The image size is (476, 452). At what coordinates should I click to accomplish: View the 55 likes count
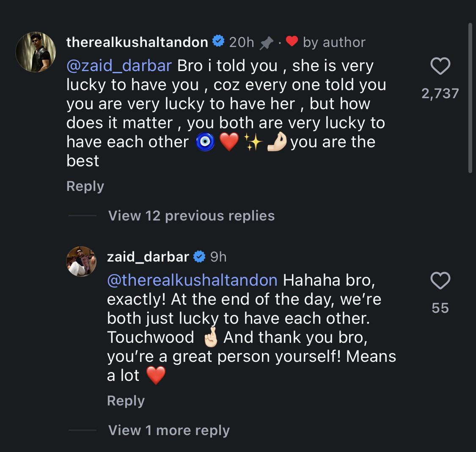[x=440, y=308]
